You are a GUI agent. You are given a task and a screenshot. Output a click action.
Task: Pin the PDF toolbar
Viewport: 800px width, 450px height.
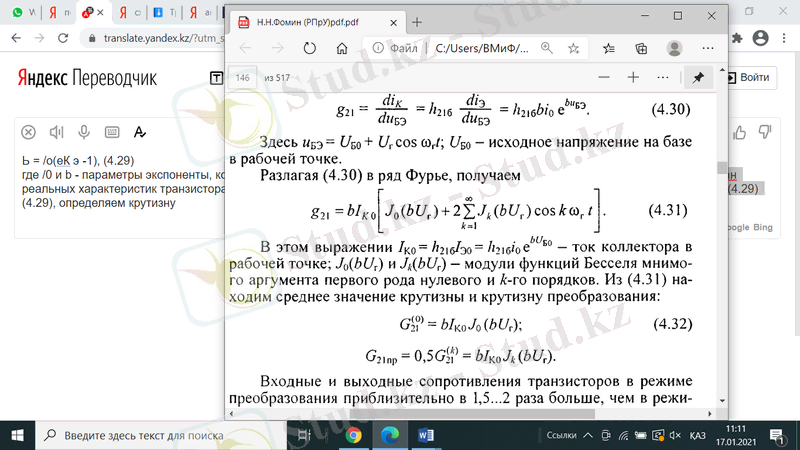[699, 77]
